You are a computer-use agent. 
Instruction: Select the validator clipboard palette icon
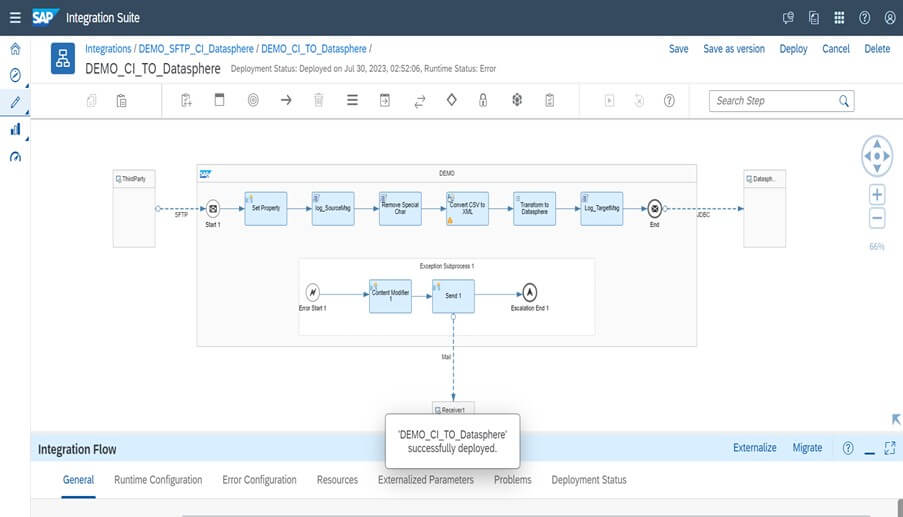[550, 100]
